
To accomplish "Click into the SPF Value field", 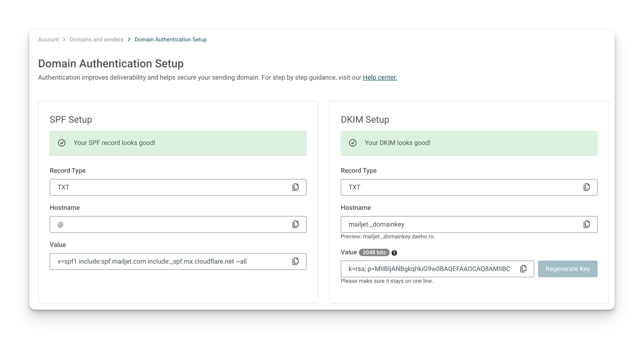I will pos(167,261).
